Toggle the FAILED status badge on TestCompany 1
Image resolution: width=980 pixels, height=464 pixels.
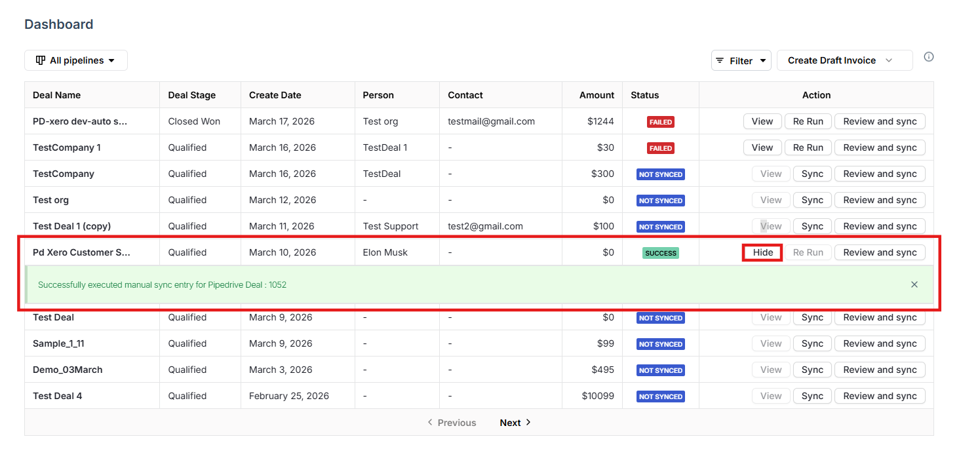660,148
